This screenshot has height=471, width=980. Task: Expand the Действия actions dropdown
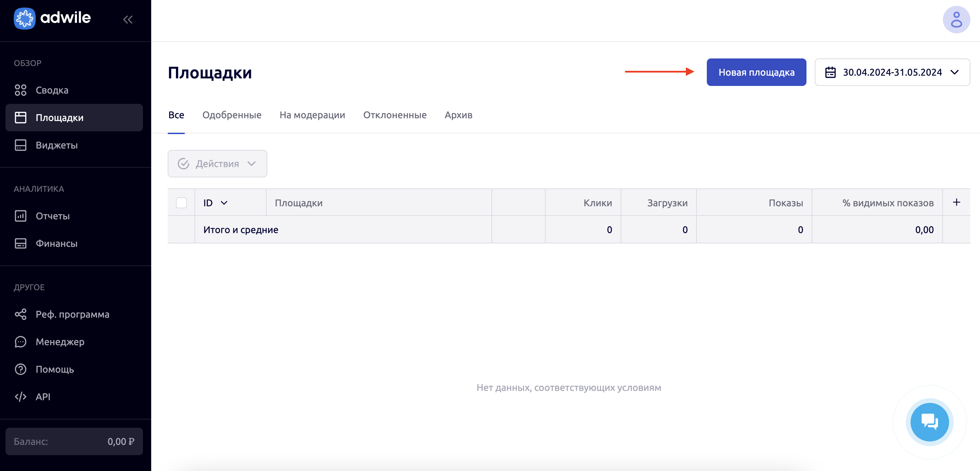tap(217, 164)
